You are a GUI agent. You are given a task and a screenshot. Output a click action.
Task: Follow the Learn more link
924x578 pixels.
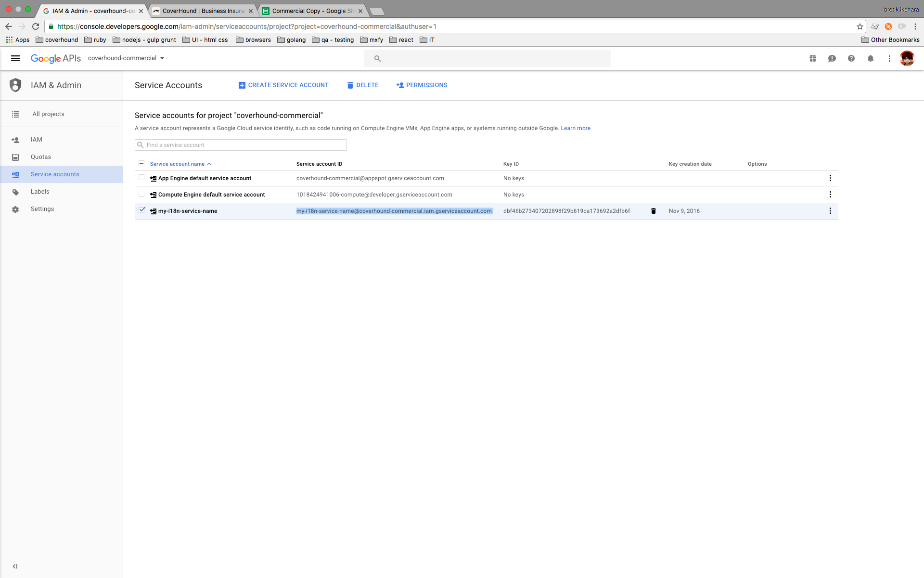click(575, 128)
